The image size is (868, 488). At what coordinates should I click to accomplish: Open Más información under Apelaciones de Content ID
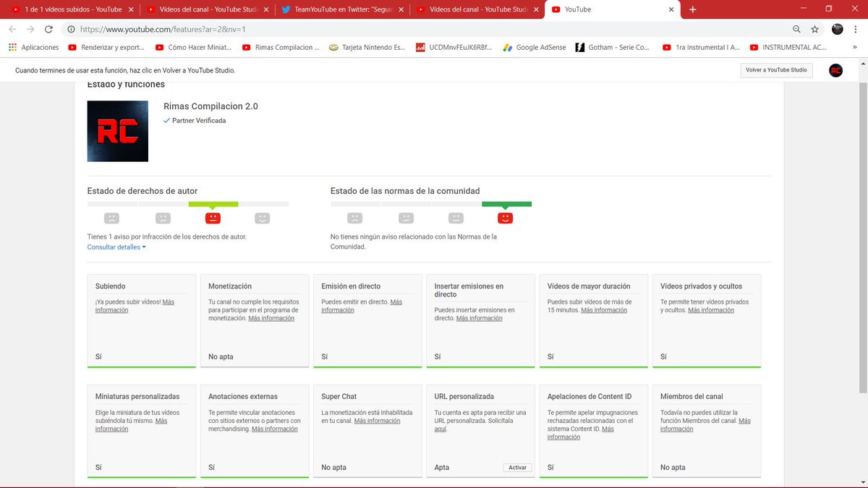point(581,433)
